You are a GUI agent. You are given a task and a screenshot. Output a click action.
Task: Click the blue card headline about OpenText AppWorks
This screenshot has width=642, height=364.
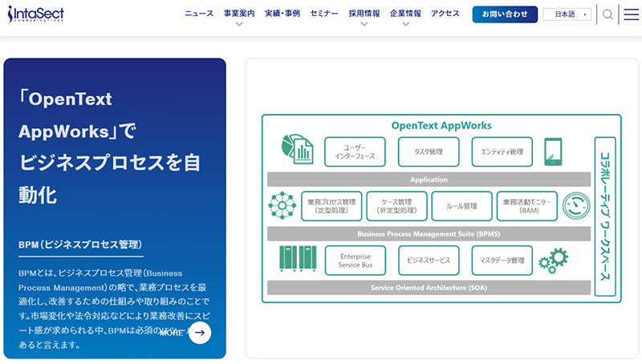pyautogui.click(x=110, y=148)
